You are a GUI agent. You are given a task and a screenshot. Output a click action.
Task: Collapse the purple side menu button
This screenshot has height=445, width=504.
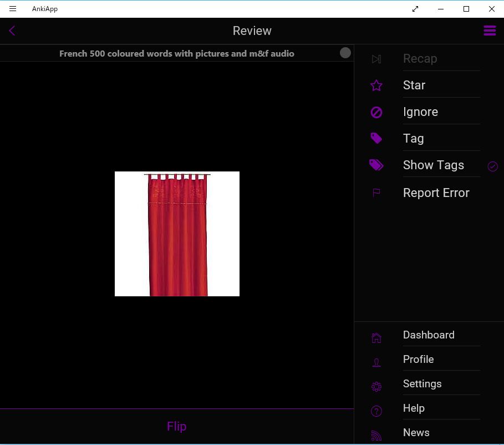pos(490,31)
